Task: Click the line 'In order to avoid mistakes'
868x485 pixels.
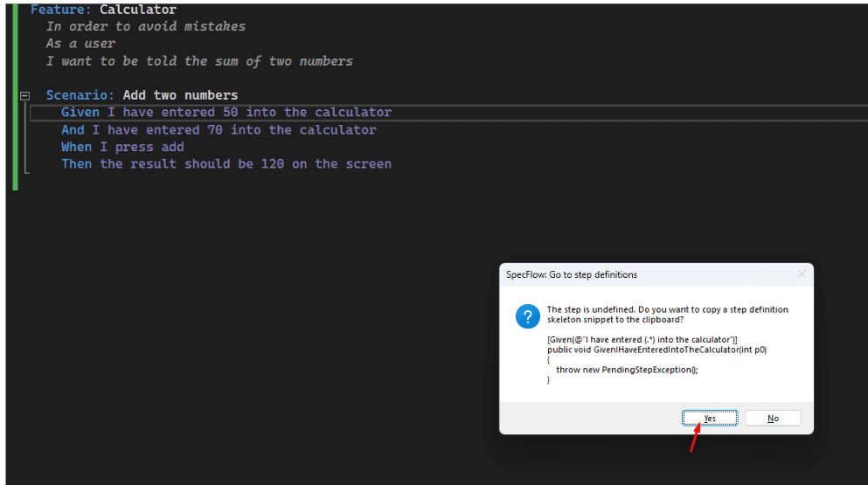Action: click(146, 26)
